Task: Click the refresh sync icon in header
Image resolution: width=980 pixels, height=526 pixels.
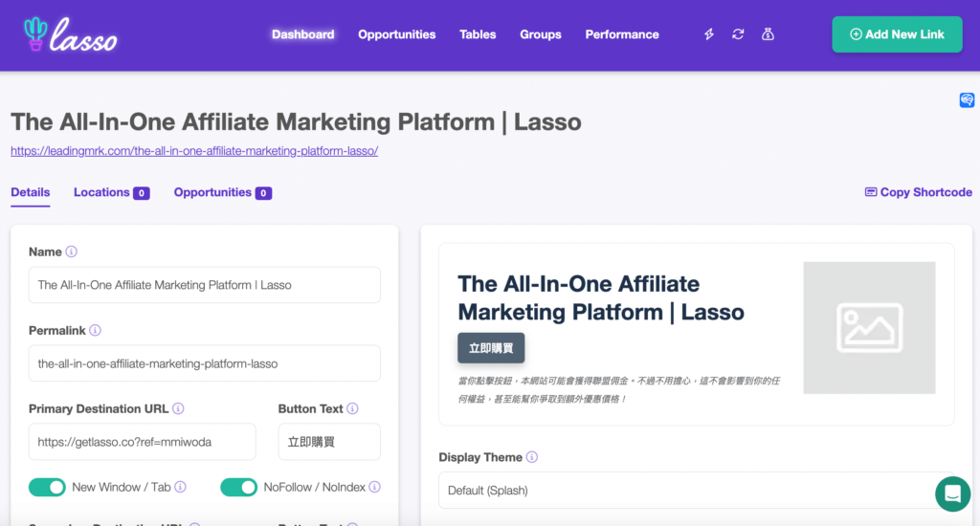Action: point(738,34)
